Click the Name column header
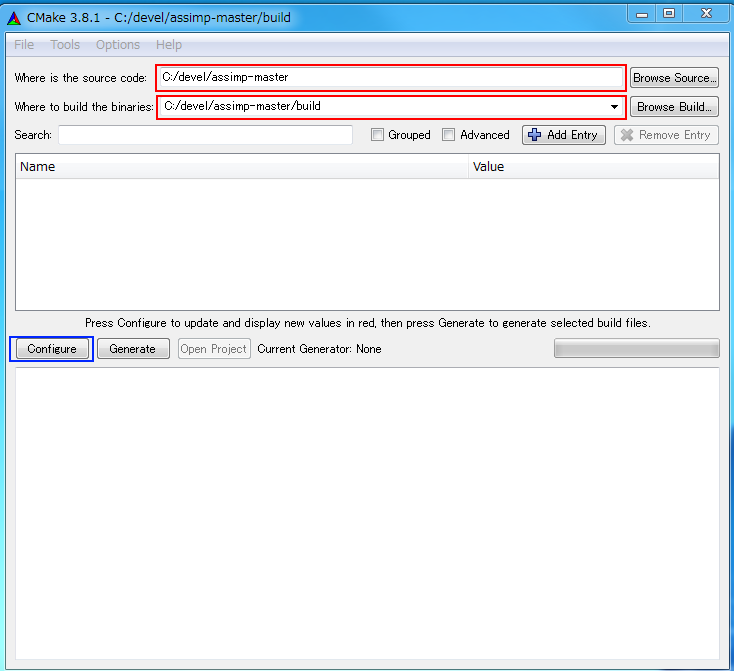The width and height of the screenshot is (734, 671). click(x=242, y=167)
